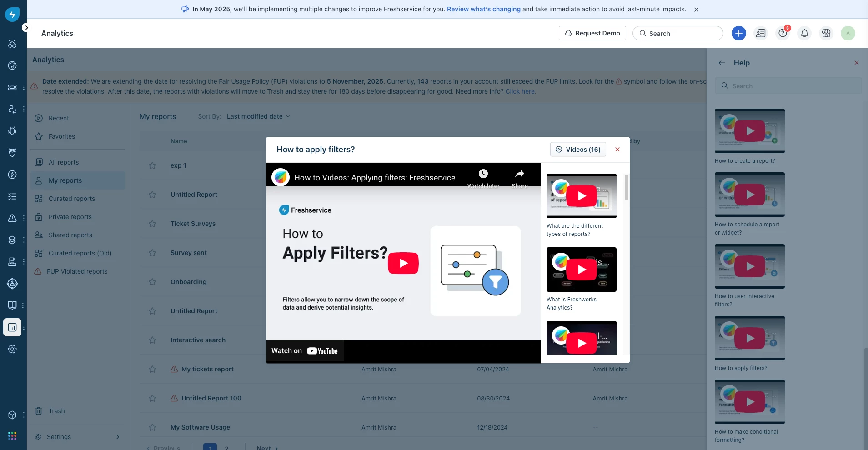This screenshot has height=450, width=868.
Task: Open How to create a report video
Action: (750, 131)
